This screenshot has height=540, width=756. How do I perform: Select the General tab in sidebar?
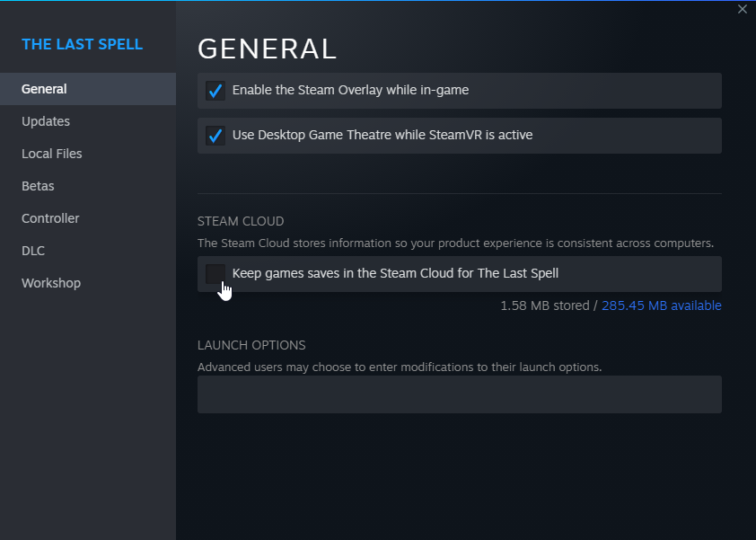point(44,89)
